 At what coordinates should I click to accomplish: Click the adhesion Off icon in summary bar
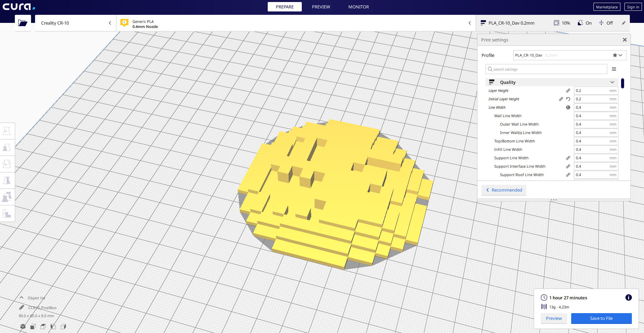pyautogui.click(x=601, y=23)
